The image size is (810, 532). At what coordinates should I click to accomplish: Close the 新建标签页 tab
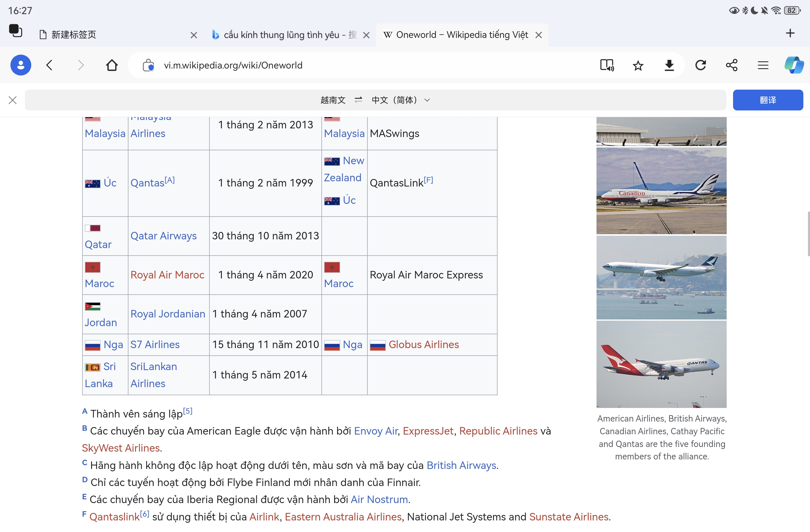point(194,35)
